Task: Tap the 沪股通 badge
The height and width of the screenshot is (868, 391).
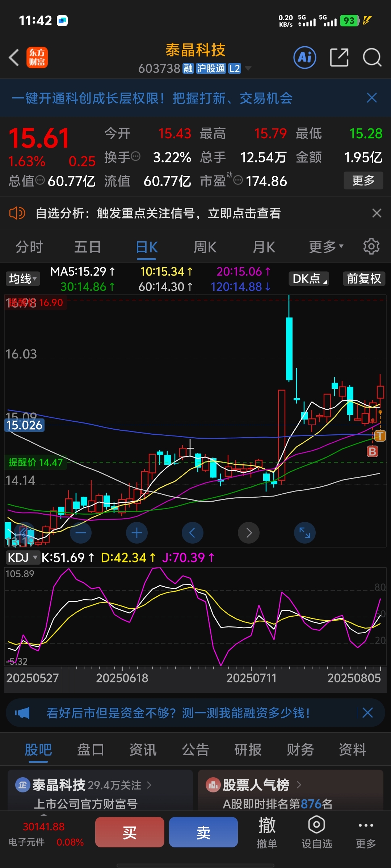Action: 211,68
